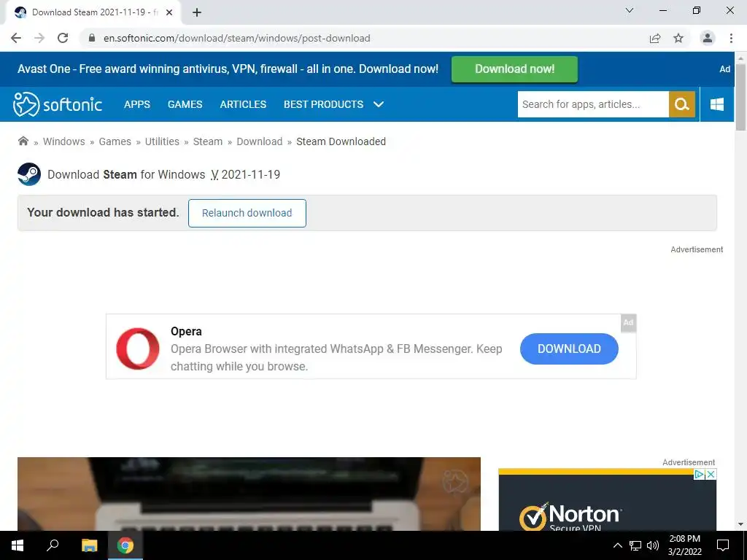Close the Norton advertisement
The height and width of the screenshot is (560, 747).
click(711, 474)
